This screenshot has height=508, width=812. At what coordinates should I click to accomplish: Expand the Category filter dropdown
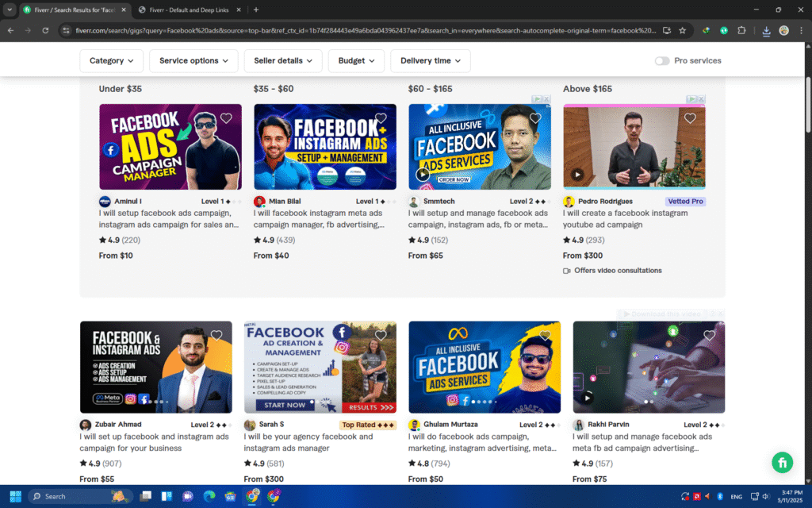(111, 60)
